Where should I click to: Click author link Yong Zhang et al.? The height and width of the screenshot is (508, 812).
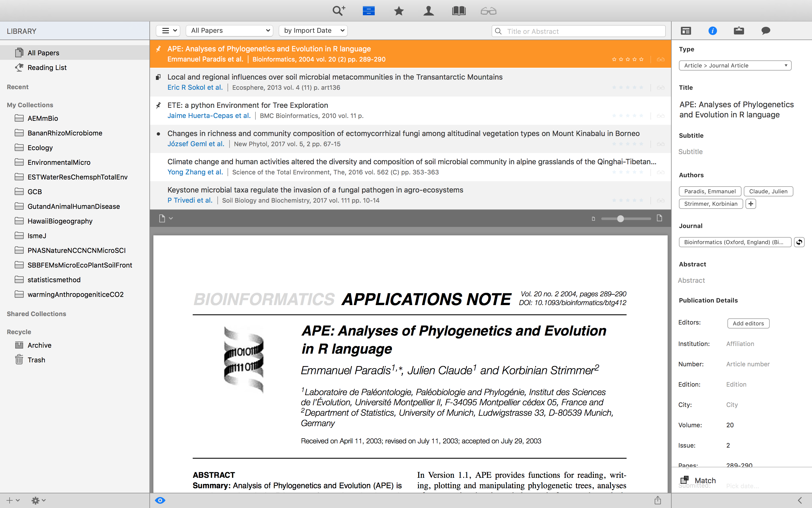[x=195, y=172]
